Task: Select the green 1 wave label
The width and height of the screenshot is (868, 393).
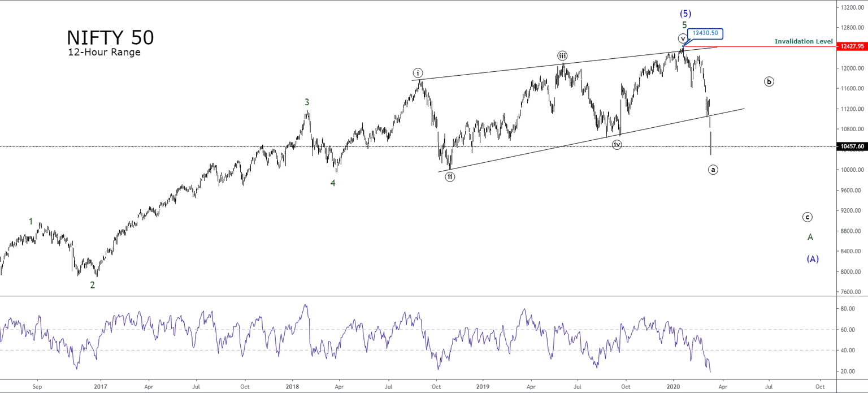Action: (31, 221)
